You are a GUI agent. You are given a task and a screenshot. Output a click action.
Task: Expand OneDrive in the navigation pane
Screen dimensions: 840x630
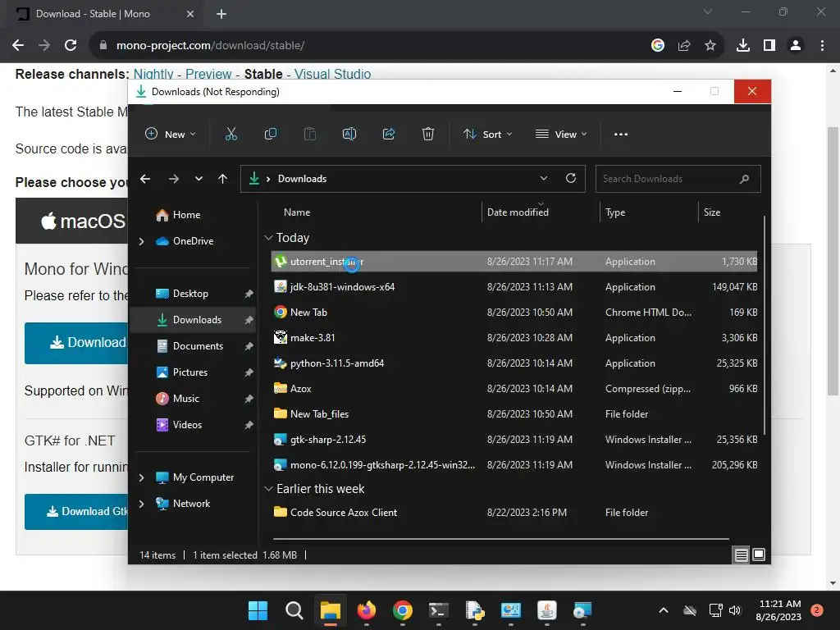tap(141, 242)
